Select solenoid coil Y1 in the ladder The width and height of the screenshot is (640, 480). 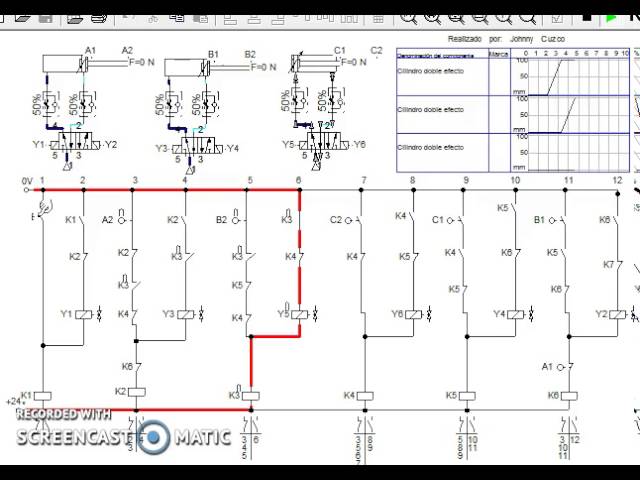[83, 314]
